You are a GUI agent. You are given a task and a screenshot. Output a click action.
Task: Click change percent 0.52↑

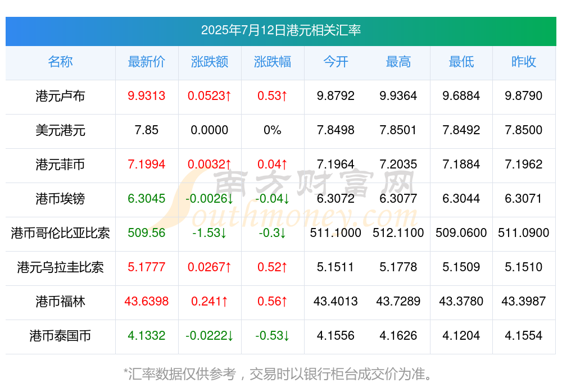click(273, 267)
